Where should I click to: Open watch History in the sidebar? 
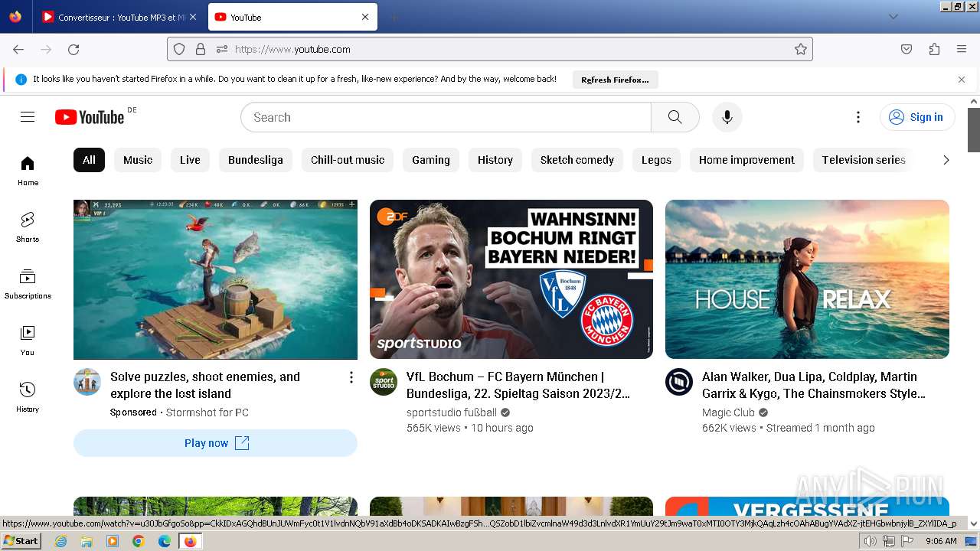click(x=28, y=397)
